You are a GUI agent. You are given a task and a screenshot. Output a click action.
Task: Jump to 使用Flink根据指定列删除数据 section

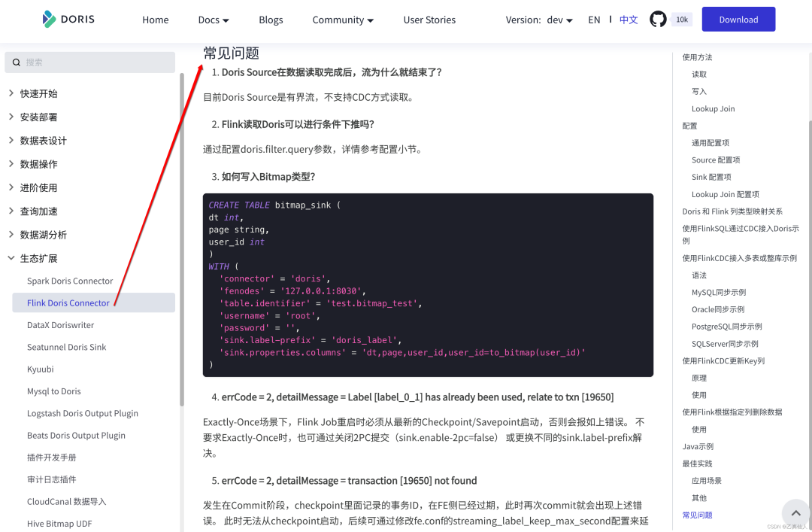(x=732, y=412)
